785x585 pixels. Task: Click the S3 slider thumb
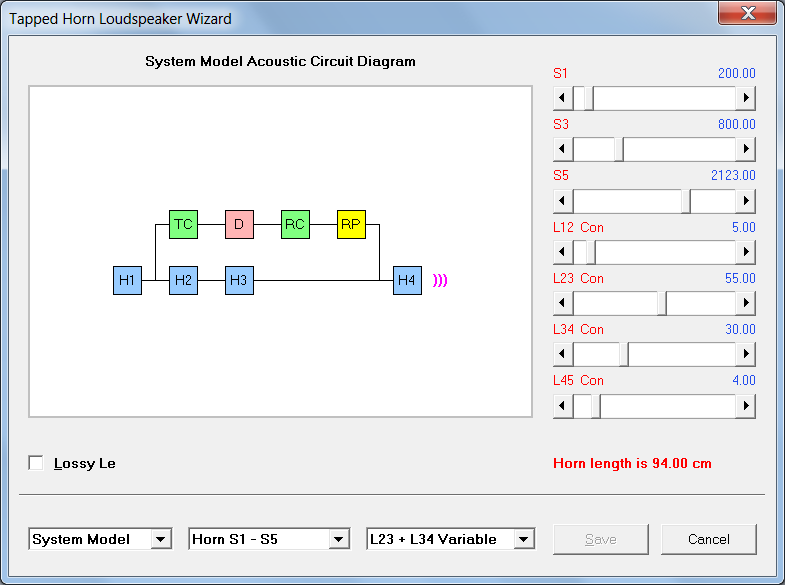click(x=619, y=149)
